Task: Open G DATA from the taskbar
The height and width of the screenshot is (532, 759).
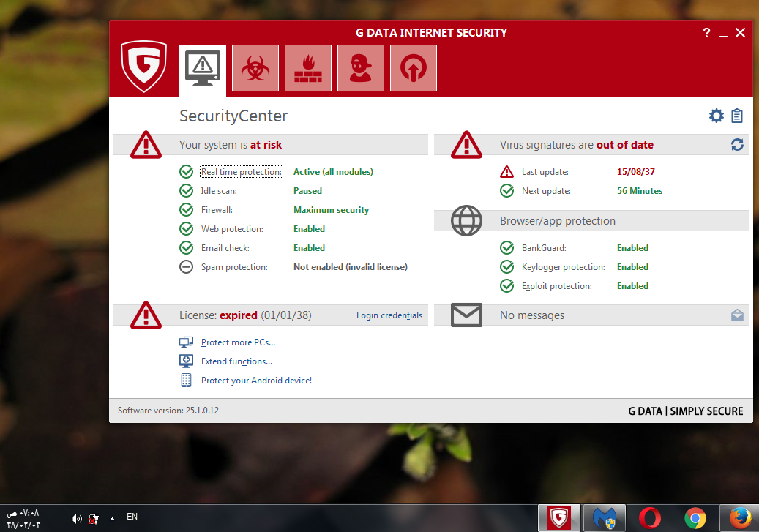Action: (x=559, y=518)
